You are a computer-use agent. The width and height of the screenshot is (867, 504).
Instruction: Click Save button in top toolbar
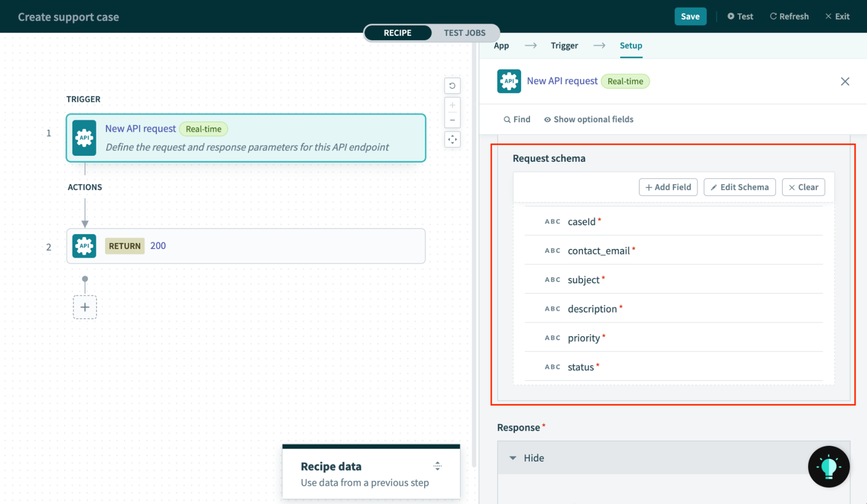click(x=690, y=16)
